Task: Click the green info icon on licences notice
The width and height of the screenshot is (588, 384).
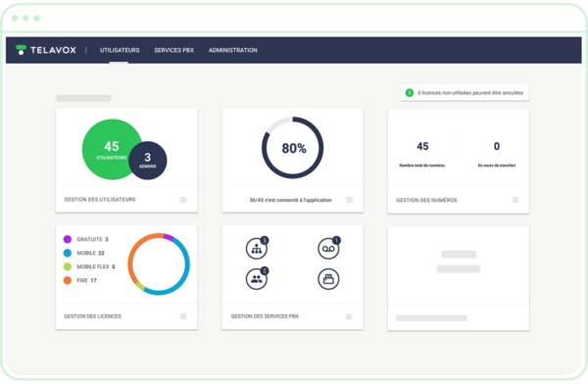Action: pyautogui.click(x=410, y=93)
